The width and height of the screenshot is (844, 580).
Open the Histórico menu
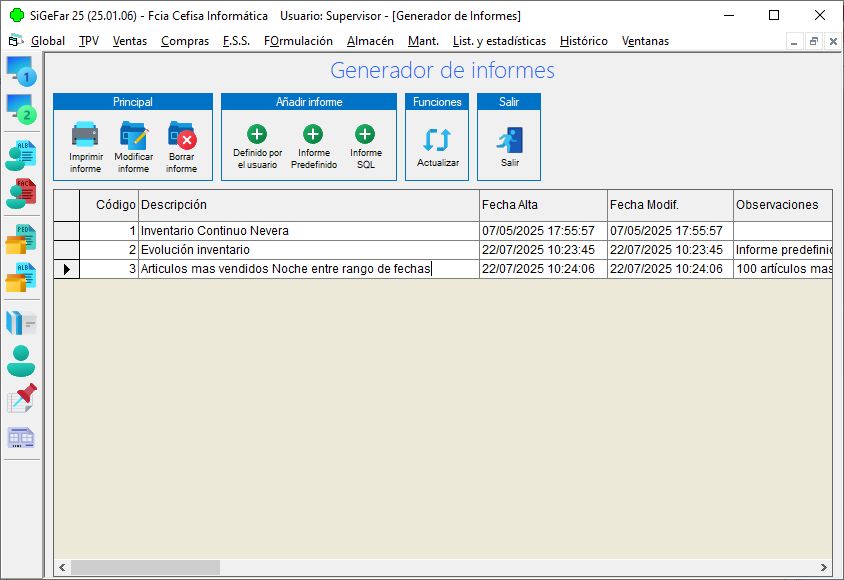(x=583, y=41)
